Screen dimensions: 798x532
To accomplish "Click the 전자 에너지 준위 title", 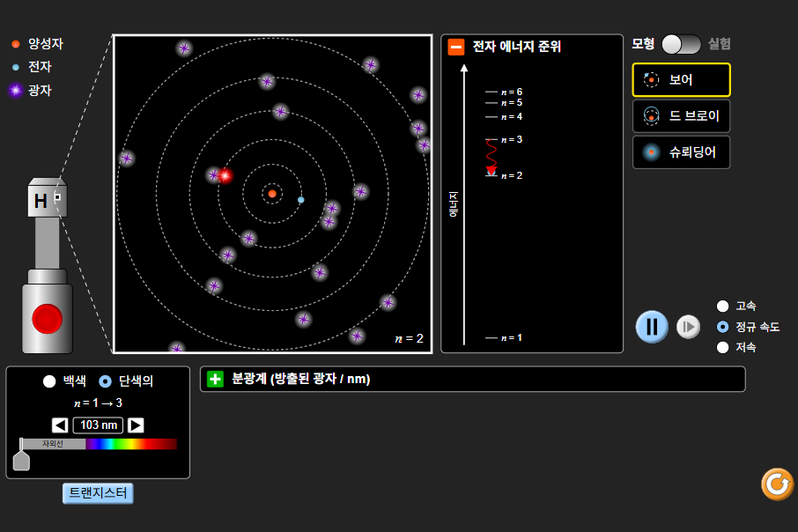I will click(516, 47).
